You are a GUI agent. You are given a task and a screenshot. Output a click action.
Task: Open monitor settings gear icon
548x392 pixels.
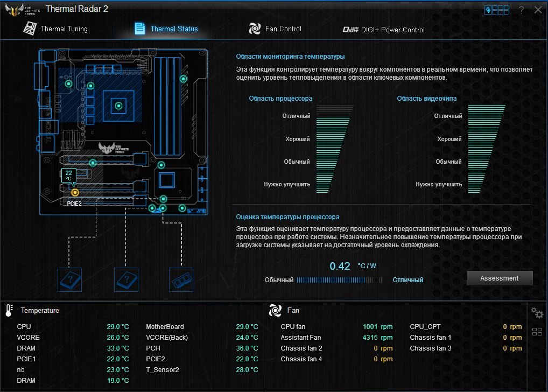tap(537, 313)
